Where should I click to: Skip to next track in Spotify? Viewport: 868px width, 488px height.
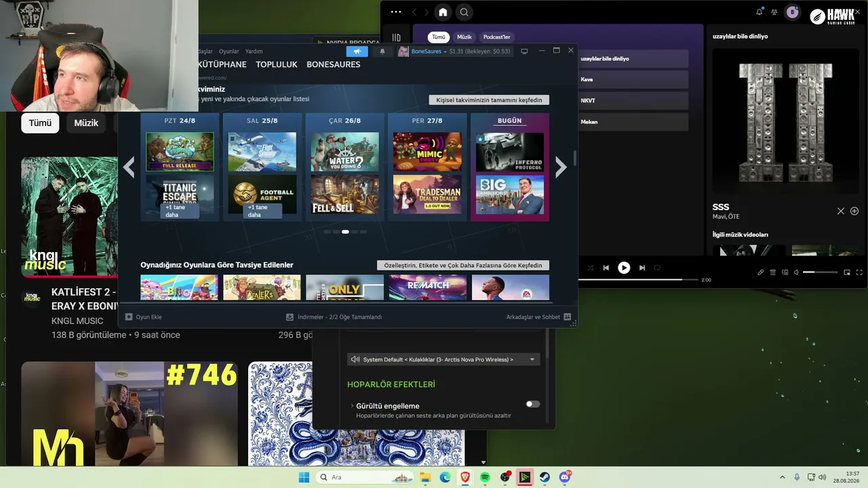pyautogui.click(x=642, y=268)
